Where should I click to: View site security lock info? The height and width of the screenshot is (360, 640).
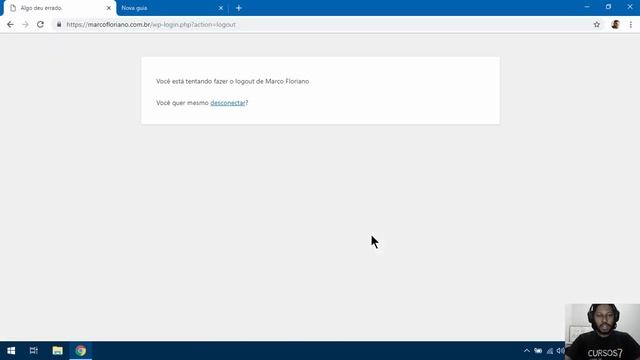(x=59, y=24)
